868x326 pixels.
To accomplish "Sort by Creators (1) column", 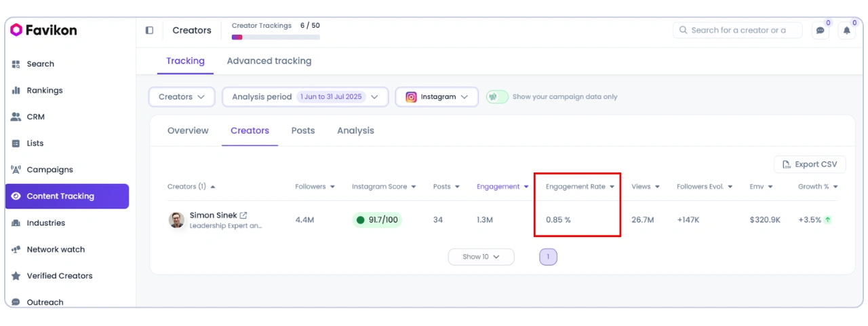I will click(191, 187).
